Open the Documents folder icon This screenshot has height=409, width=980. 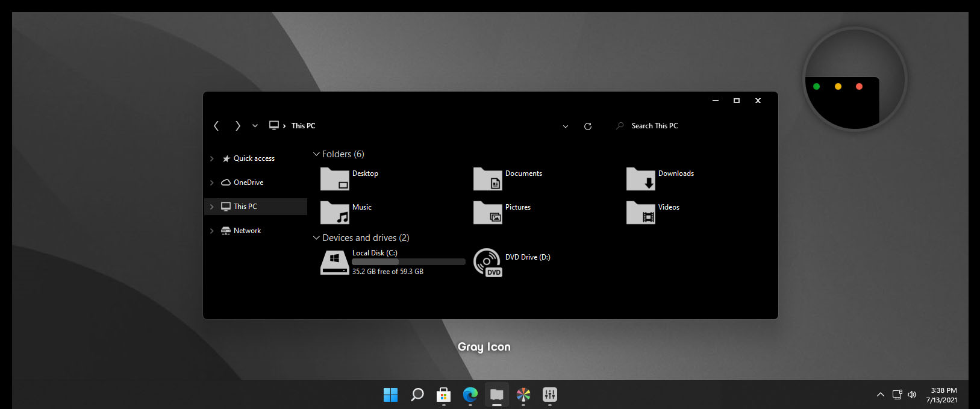coord(488,179)
